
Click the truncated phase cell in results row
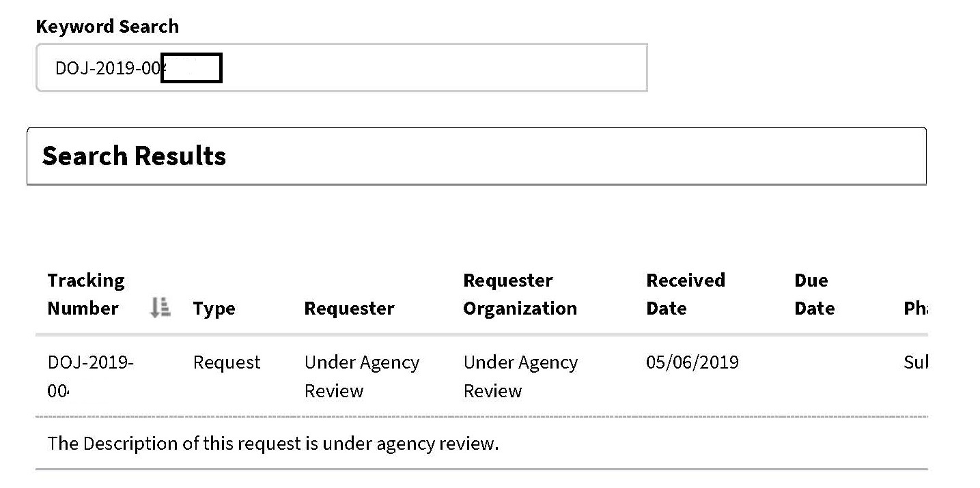coord(915,362)
